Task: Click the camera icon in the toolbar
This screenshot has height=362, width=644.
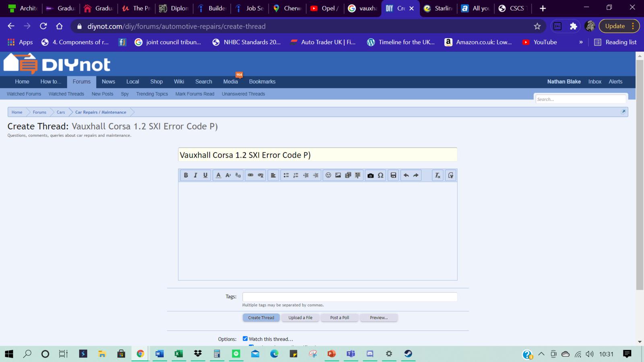Action: coord(370,175)
